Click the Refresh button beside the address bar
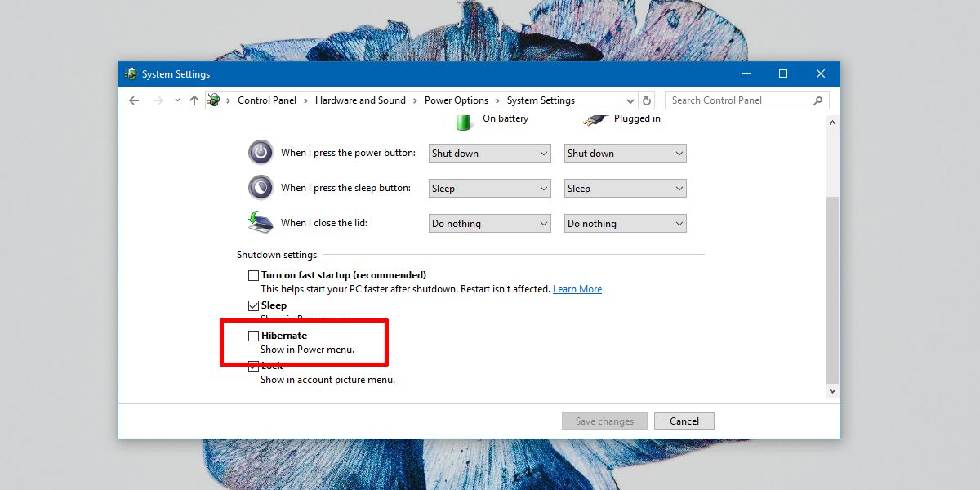 click(x=647, y=100)
